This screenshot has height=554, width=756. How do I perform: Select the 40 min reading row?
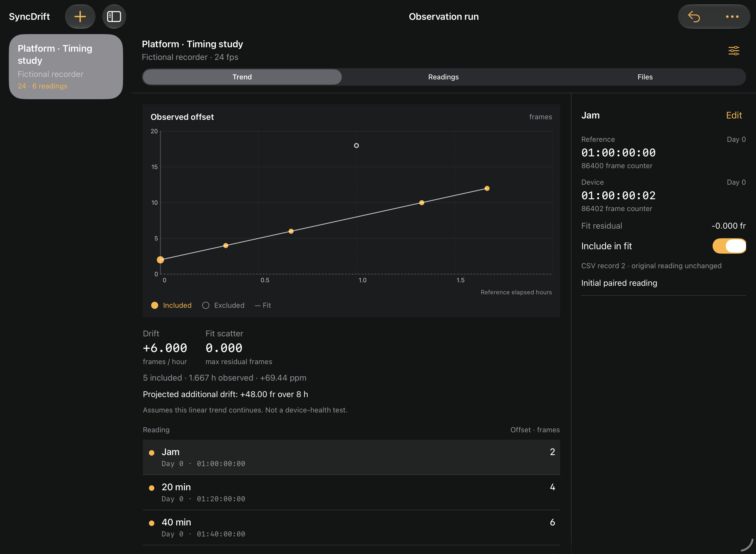351,528
